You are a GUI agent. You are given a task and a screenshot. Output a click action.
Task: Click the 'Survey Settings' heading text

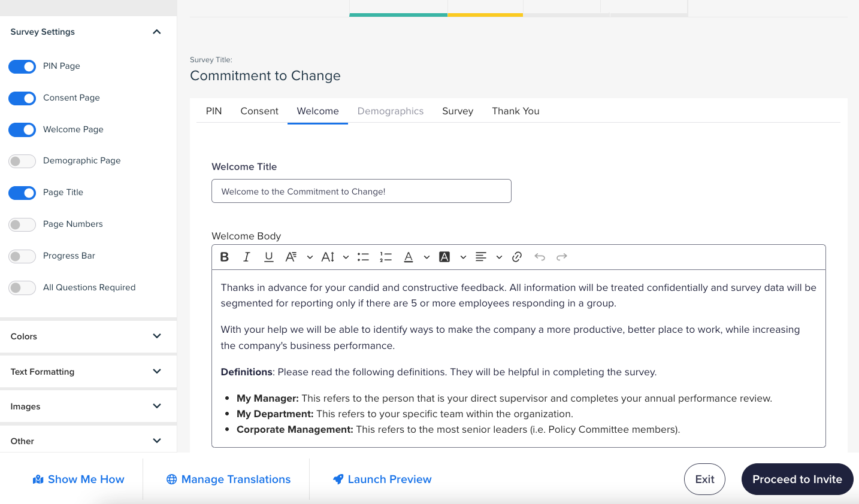43,32
